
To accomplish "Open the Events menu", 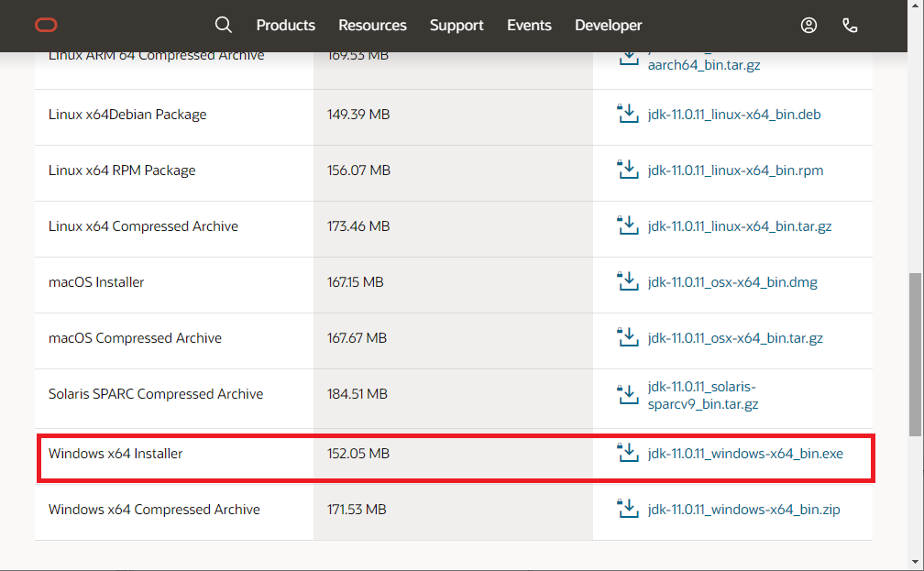I will click(x=529, y=26).
